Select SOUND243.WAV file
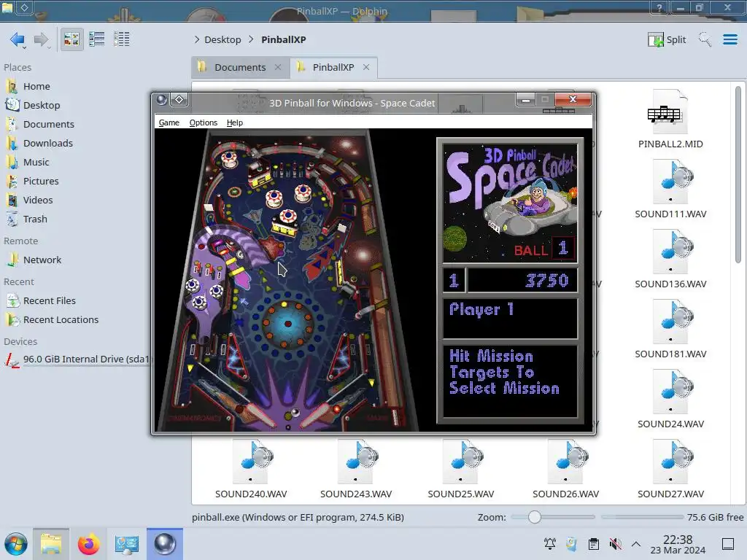This screenshot has width=747, height=560. click(356, 469)
